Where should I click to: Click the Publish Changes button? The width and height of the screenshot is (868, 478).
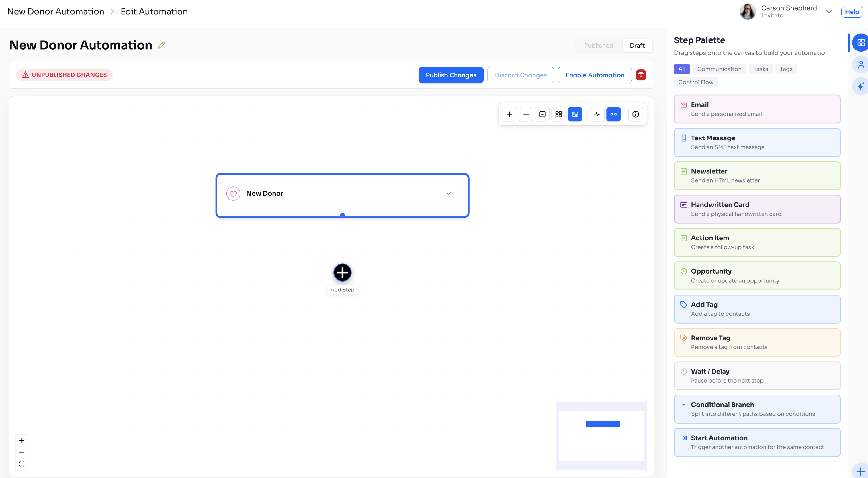pos(450,75)
